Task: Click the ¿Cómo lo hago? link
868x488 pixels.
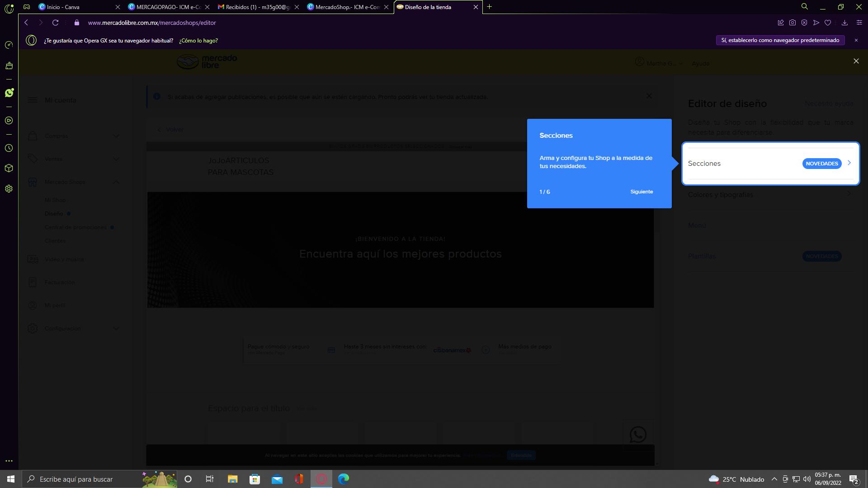Action: click(x=198, y=41)
